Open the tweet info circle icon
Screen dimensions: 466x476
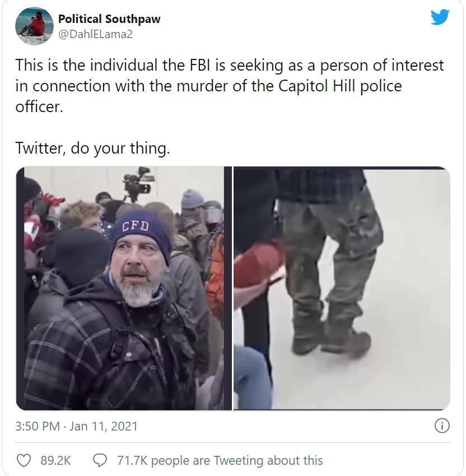(442, 426)
